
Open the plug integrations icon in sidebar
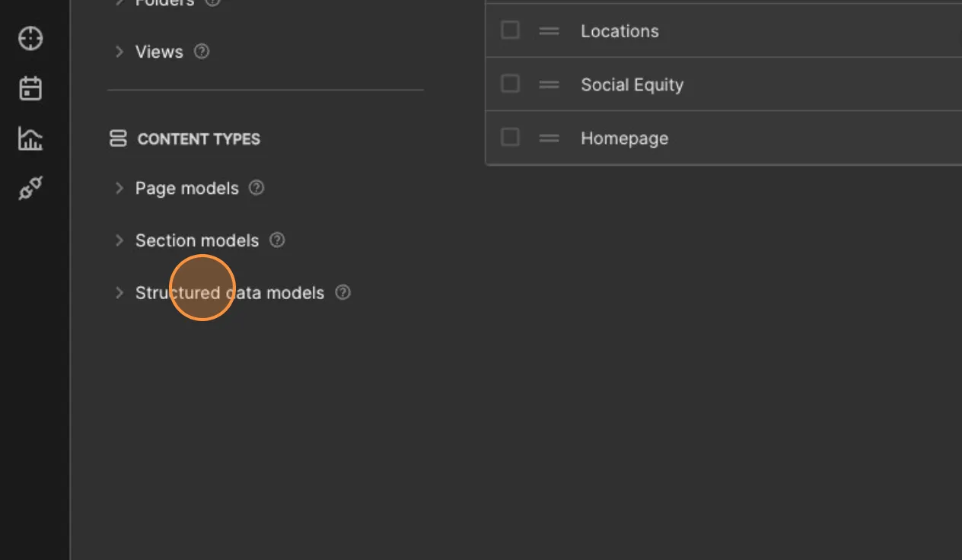point(30,188)
